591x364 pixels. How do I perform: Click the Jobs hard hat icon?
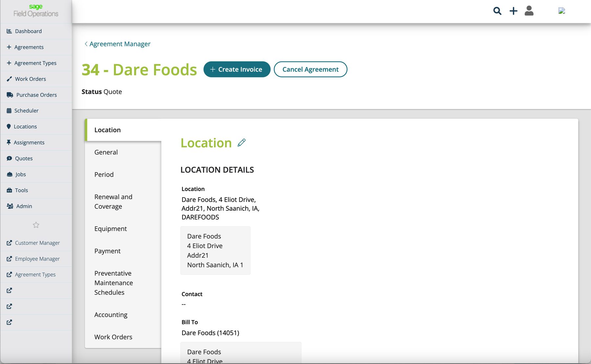tap(10, 174)
